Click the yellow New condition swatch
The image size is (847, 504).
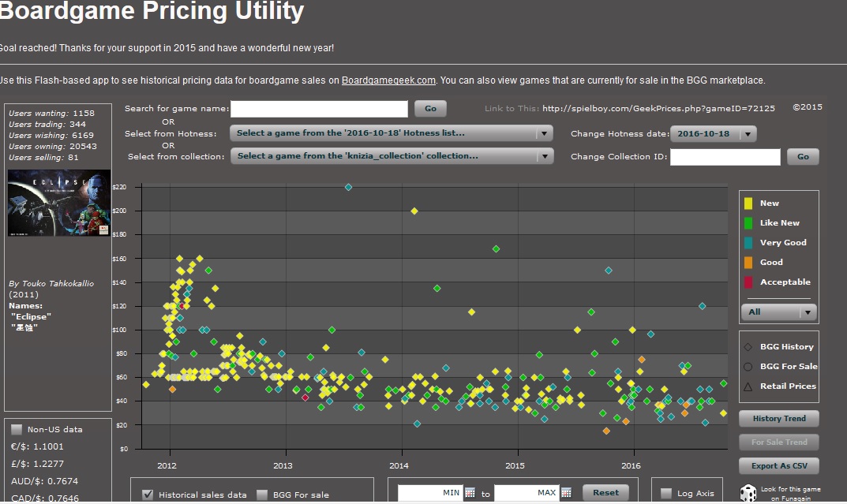coord(748,203)
